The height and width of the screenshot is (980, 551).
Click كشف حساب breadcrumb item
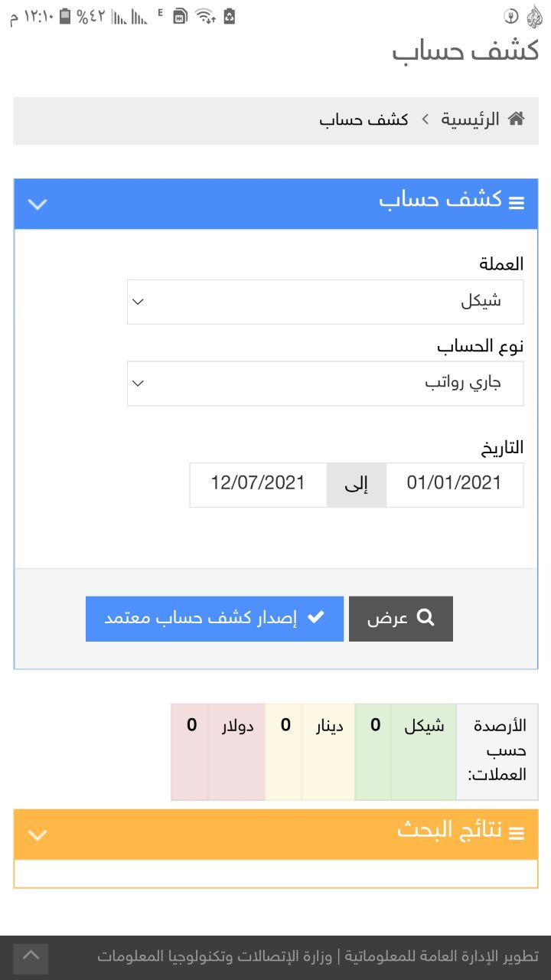pyautogui.click(x=364, y=119)
